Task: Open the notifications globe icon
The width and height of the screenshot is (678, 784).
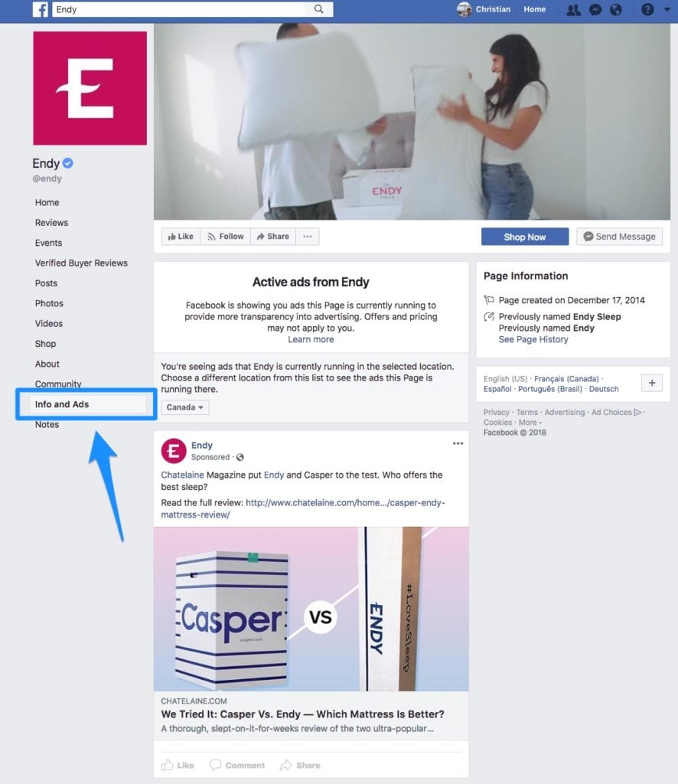Action: [616, 9]
